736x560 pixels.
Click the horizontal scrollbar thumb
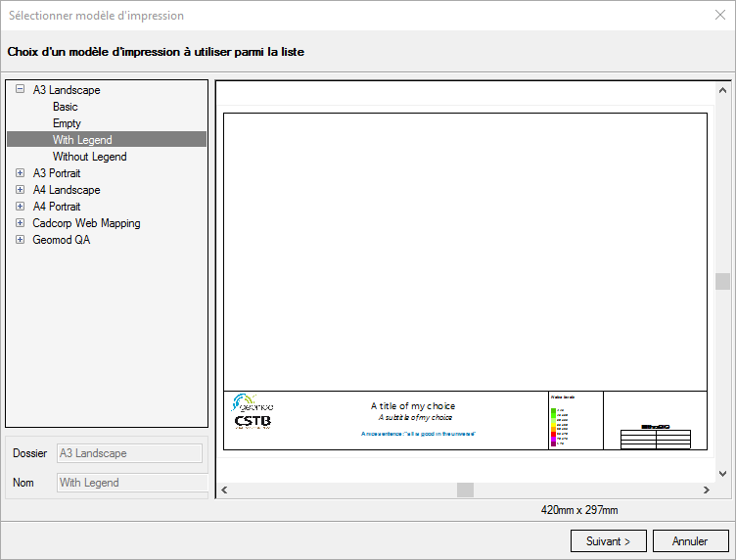tap(465, 490)
